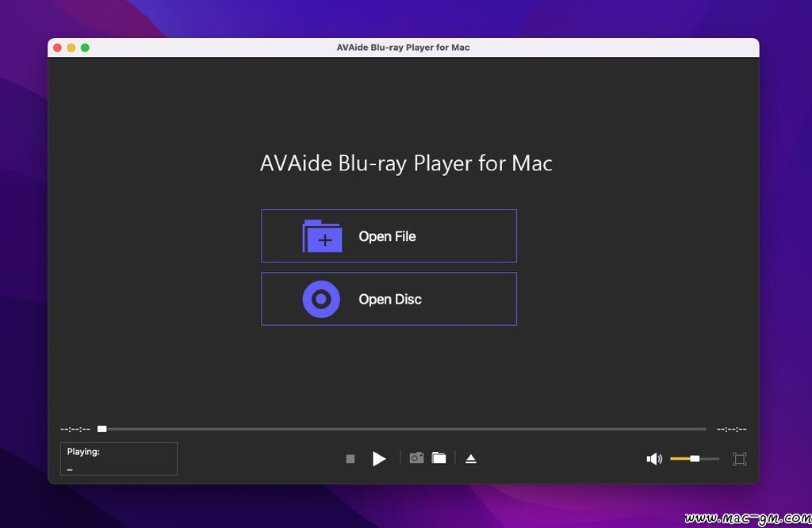This screenshot has height=528, width=812.
Task: Click the Open Disc button
Action: point(389,299)
